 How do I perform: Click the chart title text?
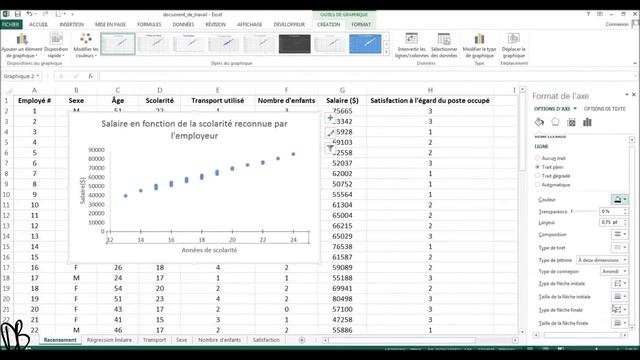tap(194, 129)
